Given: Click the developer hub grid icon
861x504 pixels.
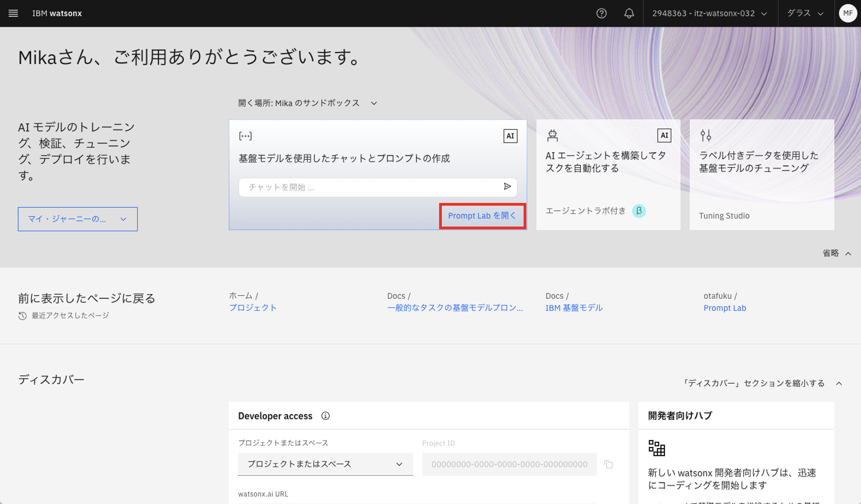Looking at the screenshot, I should point(657,448).
